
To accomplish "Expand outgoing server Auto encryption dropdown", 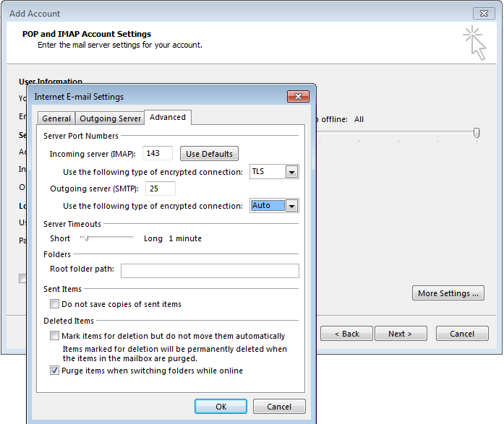I will 291,206.
